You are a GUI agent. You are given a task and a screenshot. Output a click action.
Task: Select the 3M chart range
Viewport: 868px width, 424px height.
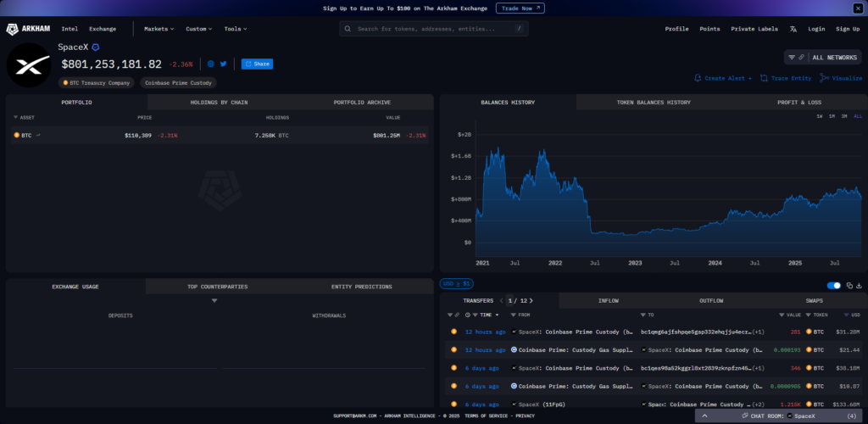coord(844,116)
